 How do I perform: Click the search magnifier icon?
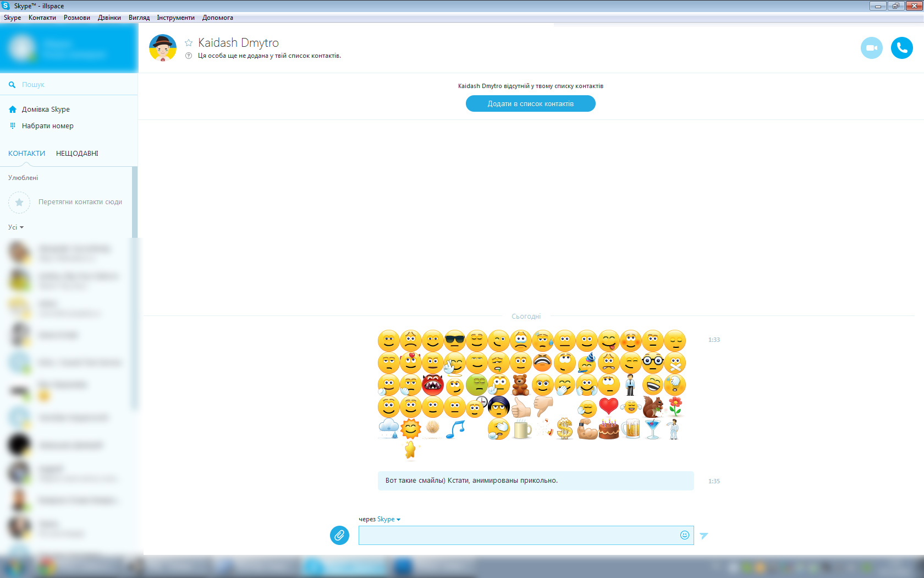(x=12, y=85)
